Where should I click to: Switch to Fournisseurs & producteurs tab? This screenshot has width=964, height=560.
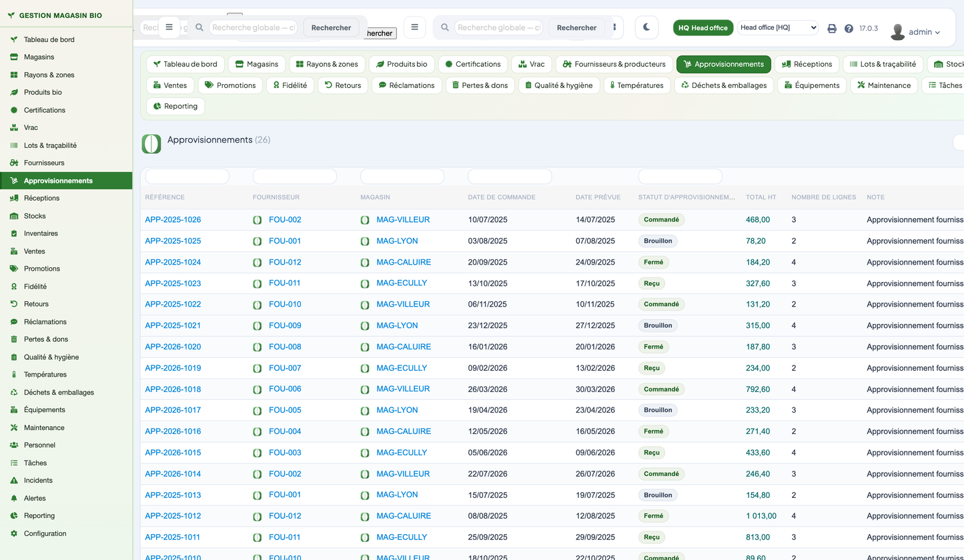(x=614, y=64)
